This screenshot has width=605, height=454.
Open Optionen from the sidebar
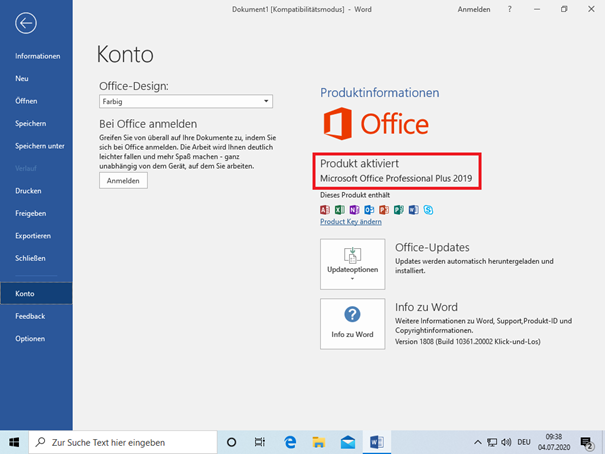pos(30,338)
